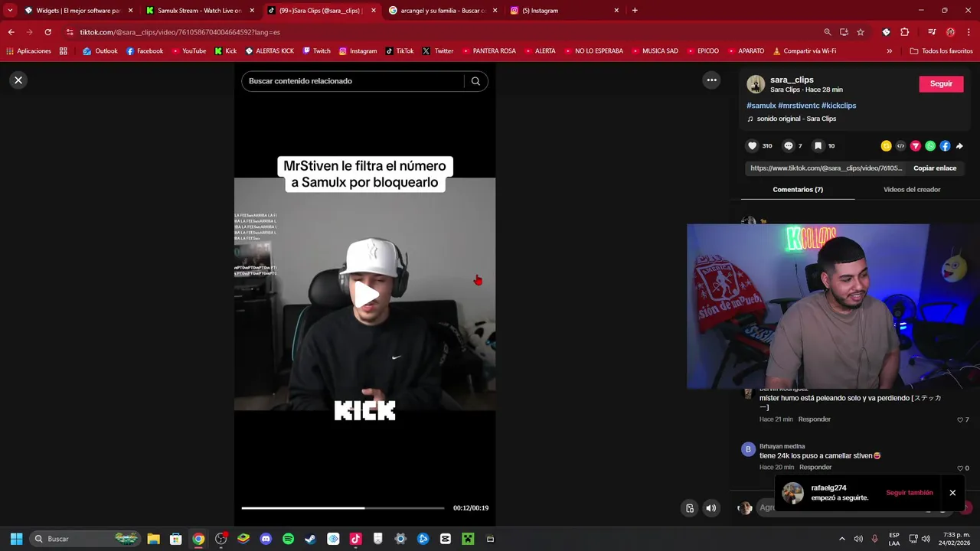Reply to Brhayan medina comment with Responder
The height and width of the screenshot is (551, 980).
click(x=815, y=468)
